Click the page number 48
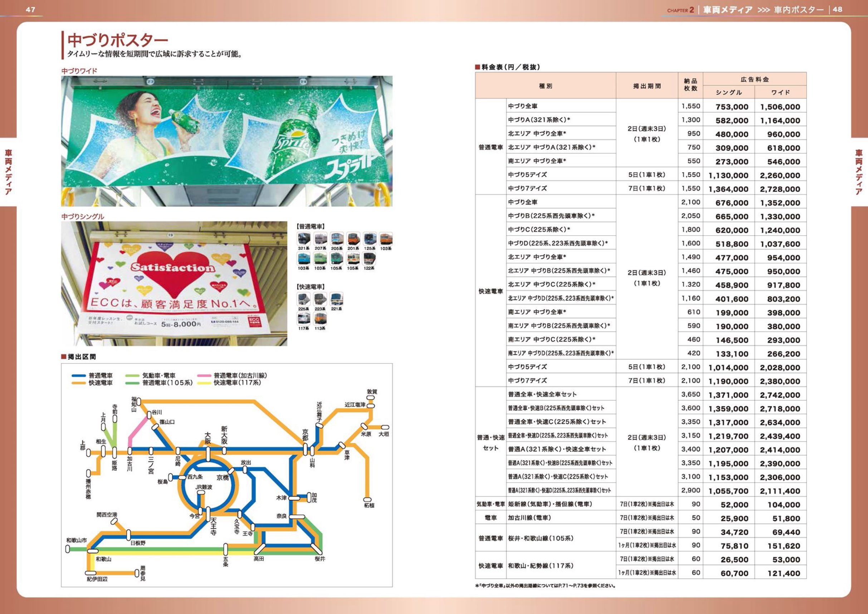The width and height of the screenshot is (868, 614). tap(837, 9)
